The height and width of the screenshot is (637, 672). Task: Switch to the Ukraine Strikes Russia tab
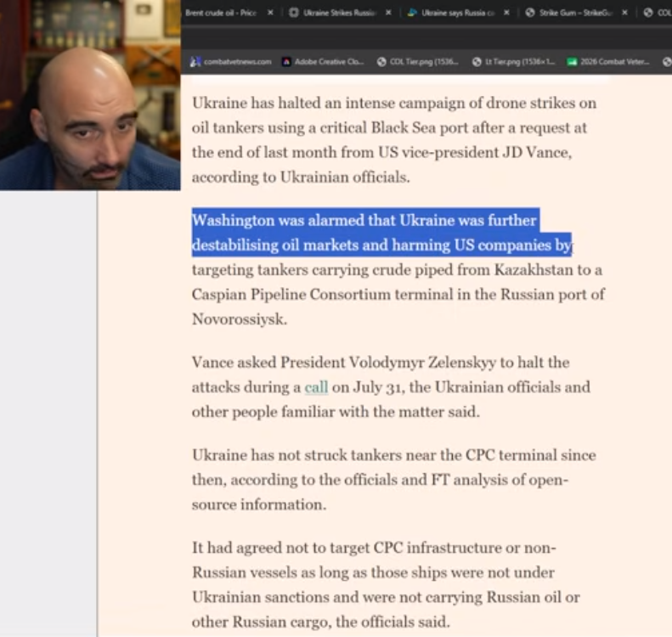tap(339, 13)
